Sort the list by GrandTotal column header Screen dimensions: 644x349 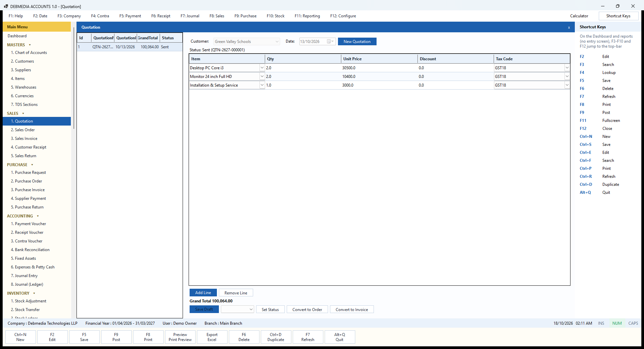pyautogui.click(x=148, y=38)
